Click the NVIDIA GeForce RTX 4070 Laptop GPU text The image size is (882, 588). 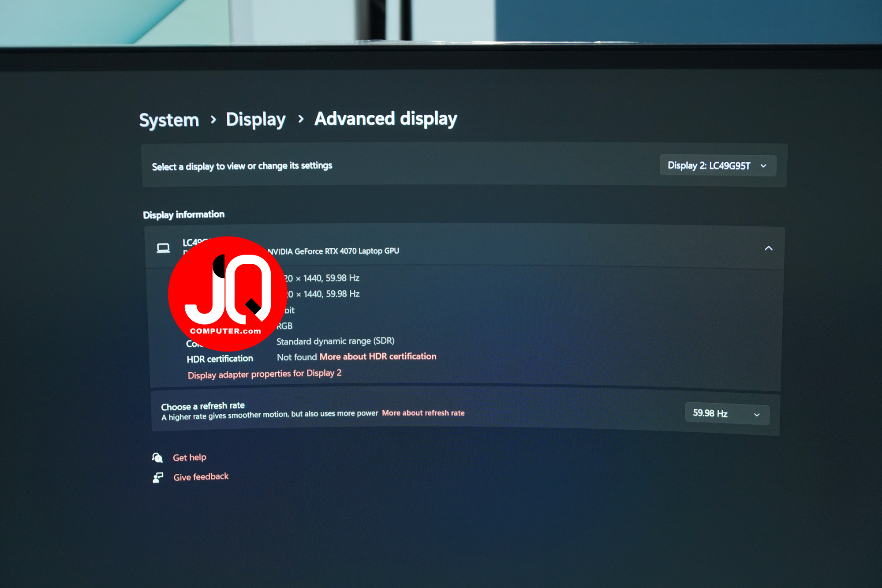pyautogui.click(x=333, y=251)
